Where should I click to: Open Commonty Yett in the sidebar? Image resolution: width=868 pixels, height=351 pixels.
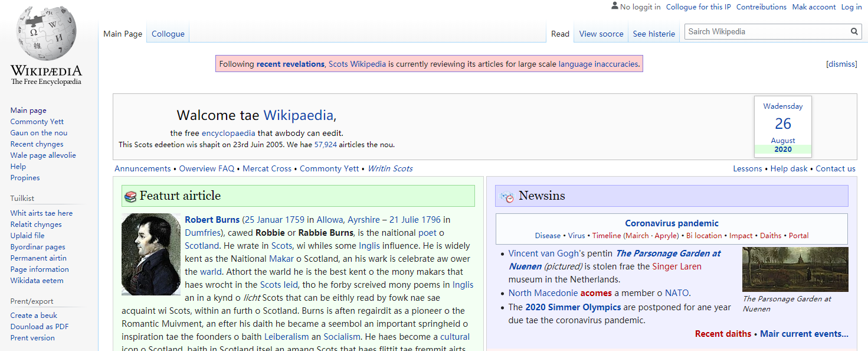point(37,122)
